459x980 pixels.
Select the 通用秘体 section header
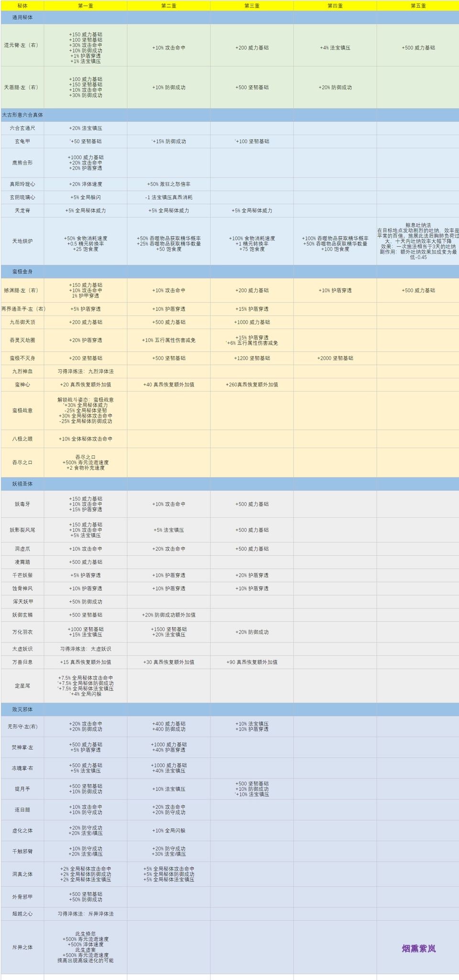tap(22, 17)
